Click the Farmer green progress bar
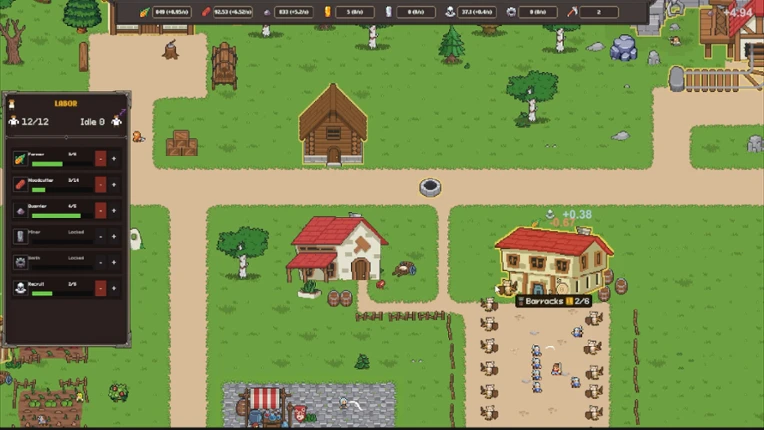The width and height of the screenshot is (764, 430). pos(47,164)
